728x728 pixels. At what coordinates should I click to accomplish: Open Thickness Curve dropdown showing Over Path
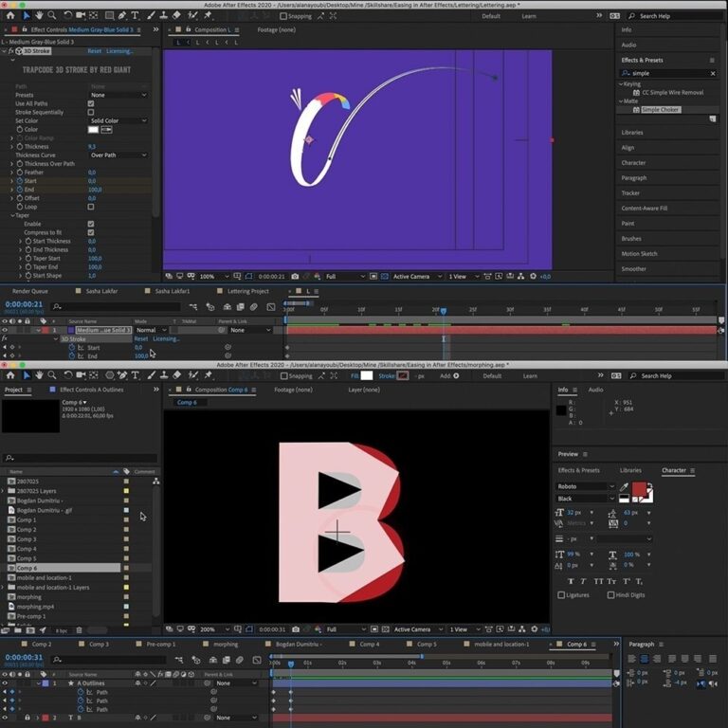[x=118, y=155]
